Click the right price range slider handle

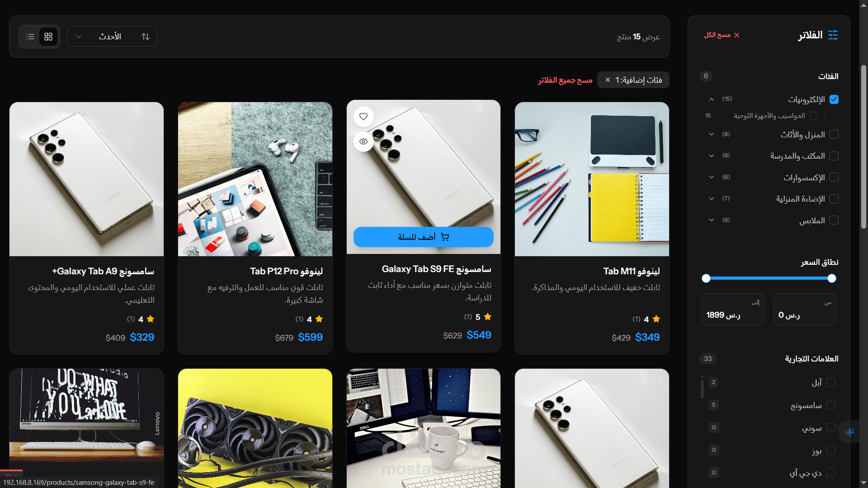[832, 278]
